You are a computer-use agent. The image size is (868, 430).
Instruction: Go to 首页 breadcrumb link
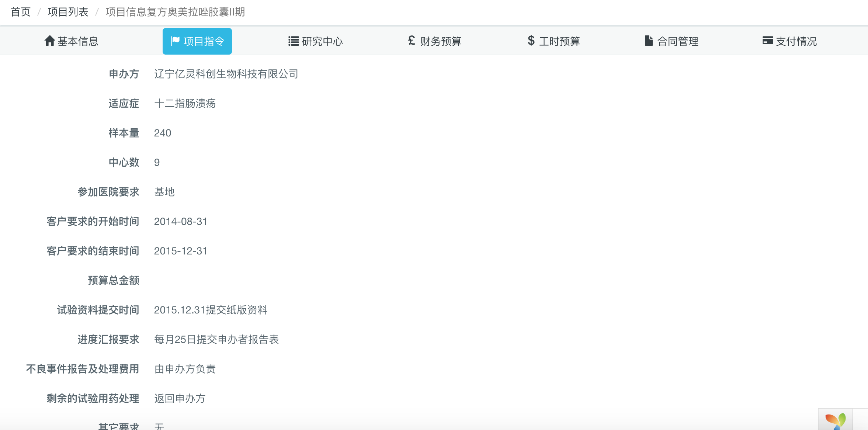pyautogui.click(x=21, y=12)
